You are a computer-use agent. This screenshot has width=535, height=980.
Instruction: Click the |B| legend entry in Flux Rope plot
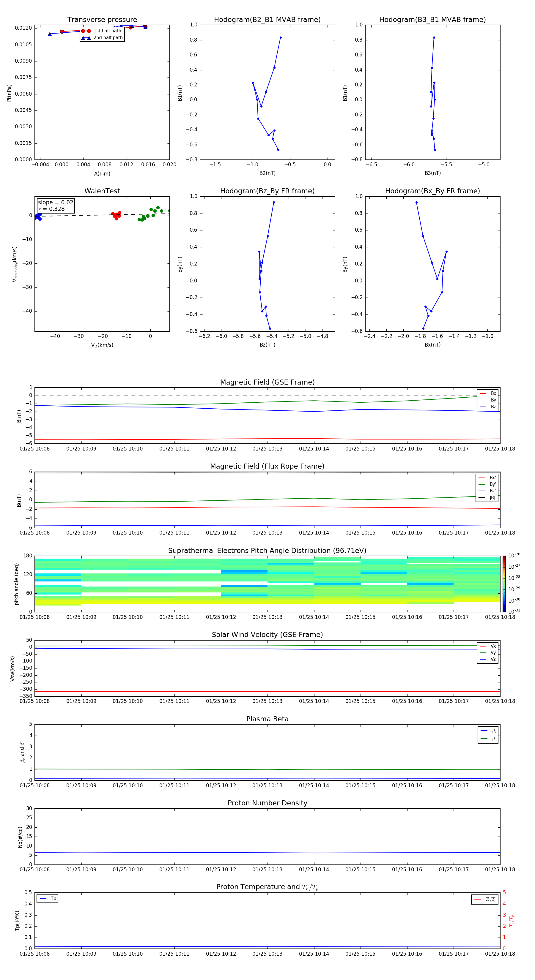tap(487, 498)
